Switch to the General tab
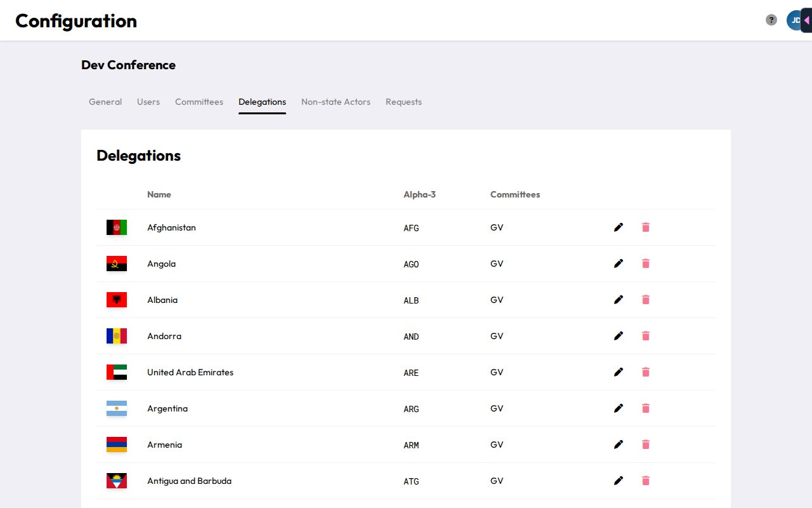This screenshot has width=812, height=508. click(x=105, y=102)
